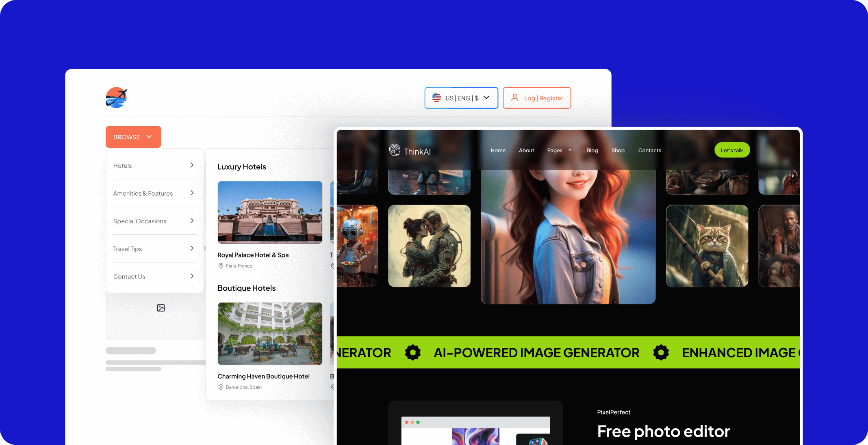
Task: Click Special Occasions in the sidebar list
Action: click(139, 221)
